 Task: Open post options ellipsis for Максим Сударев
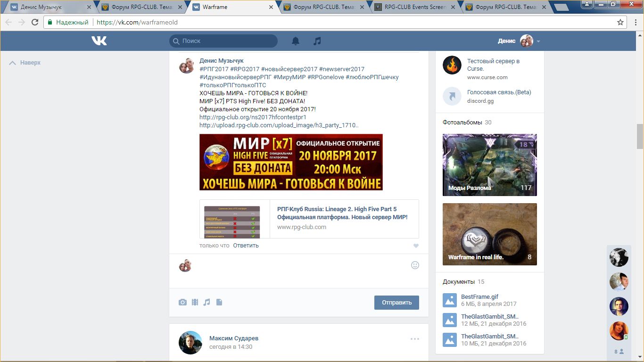(414, 338)
